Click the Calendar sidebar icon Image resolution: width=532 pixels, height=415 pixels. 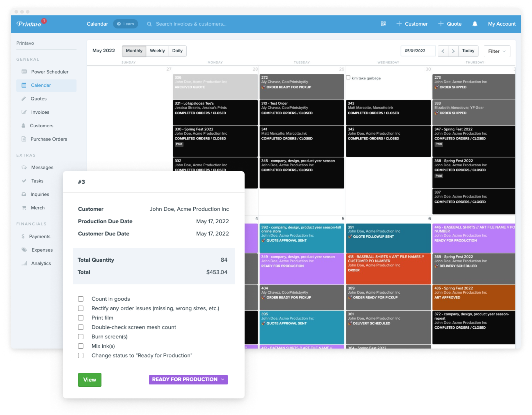[x=24, y=85]
